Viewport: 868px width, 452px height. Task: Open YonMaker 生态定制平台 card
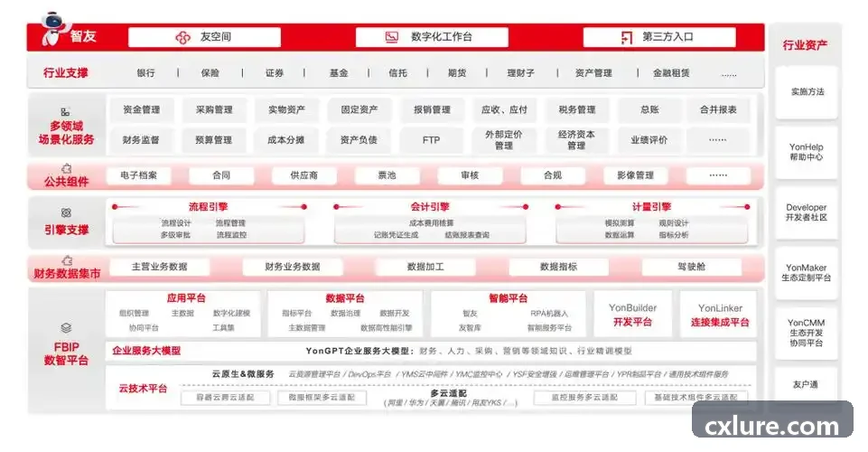pyautogui.click(x=806, y=272)
